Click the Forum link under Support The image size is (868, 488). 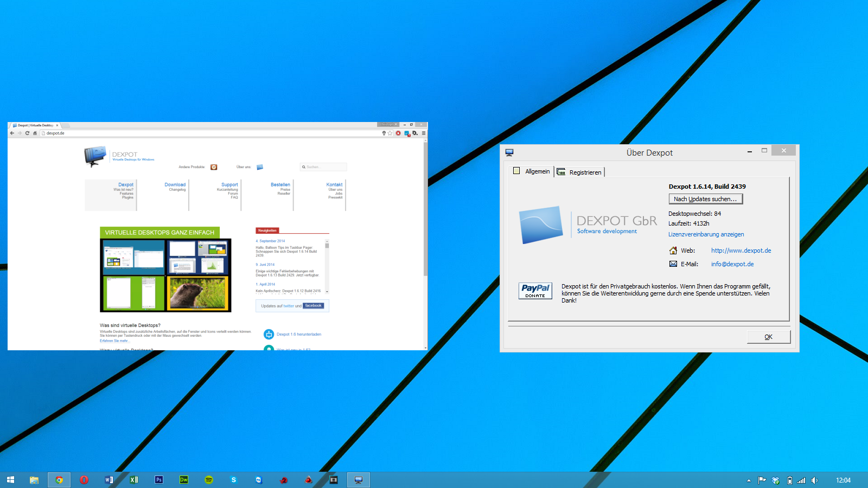233,194
